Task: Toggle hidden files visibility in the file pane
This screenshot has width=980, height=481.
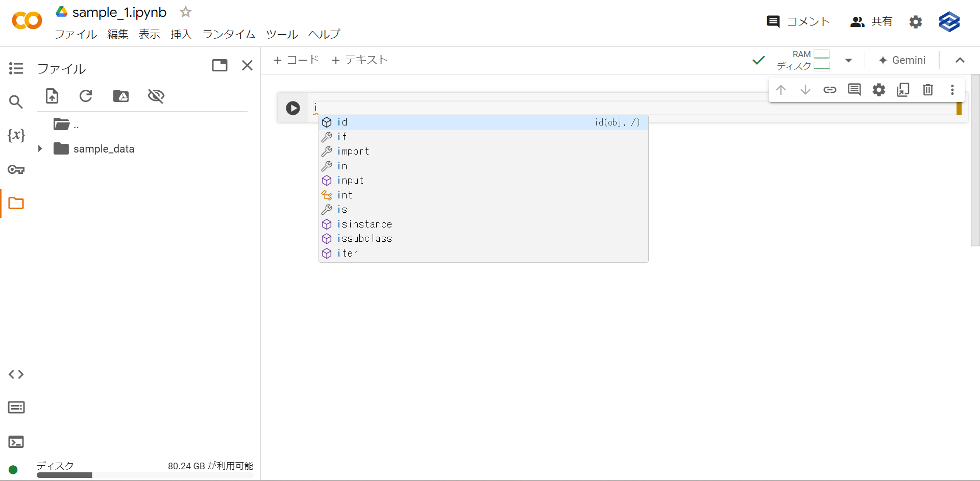Action: coord(156,96)
